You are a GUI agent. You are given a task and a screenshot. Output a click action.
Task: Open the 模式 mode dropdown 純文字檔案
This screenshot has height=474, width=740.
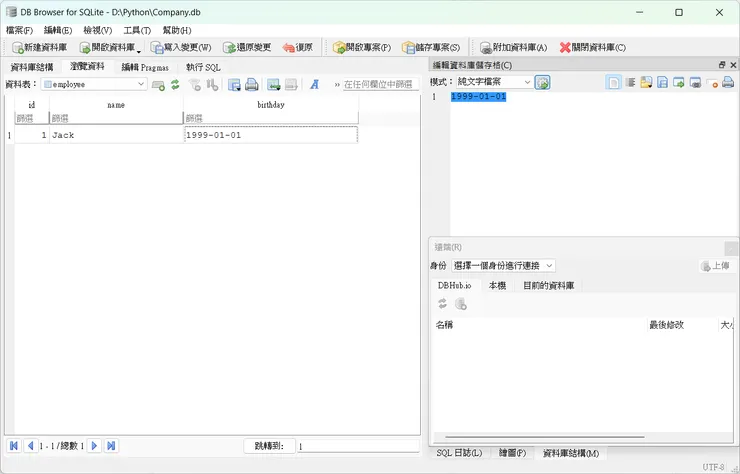click(x=494, y=82)
